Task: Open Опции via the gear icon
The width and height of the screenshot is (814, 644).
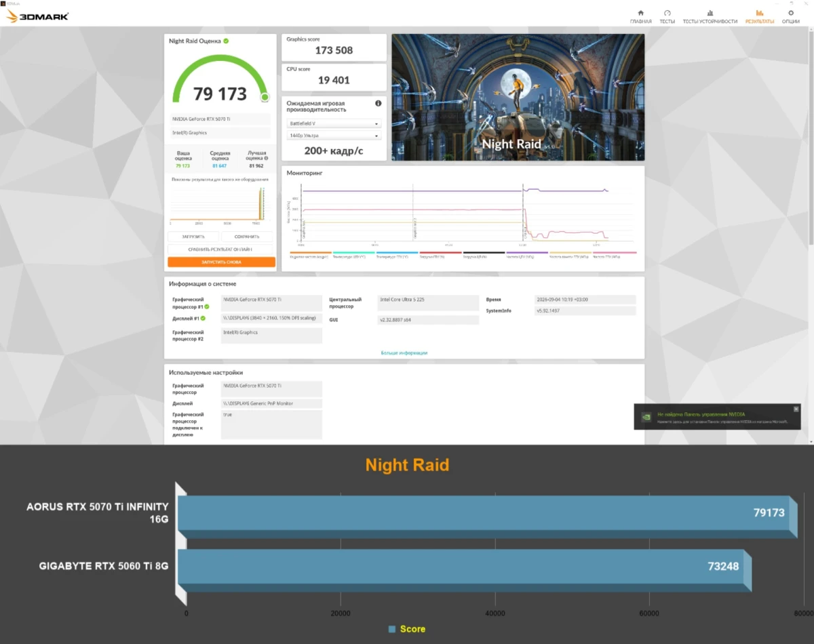Action: [790, 17]
